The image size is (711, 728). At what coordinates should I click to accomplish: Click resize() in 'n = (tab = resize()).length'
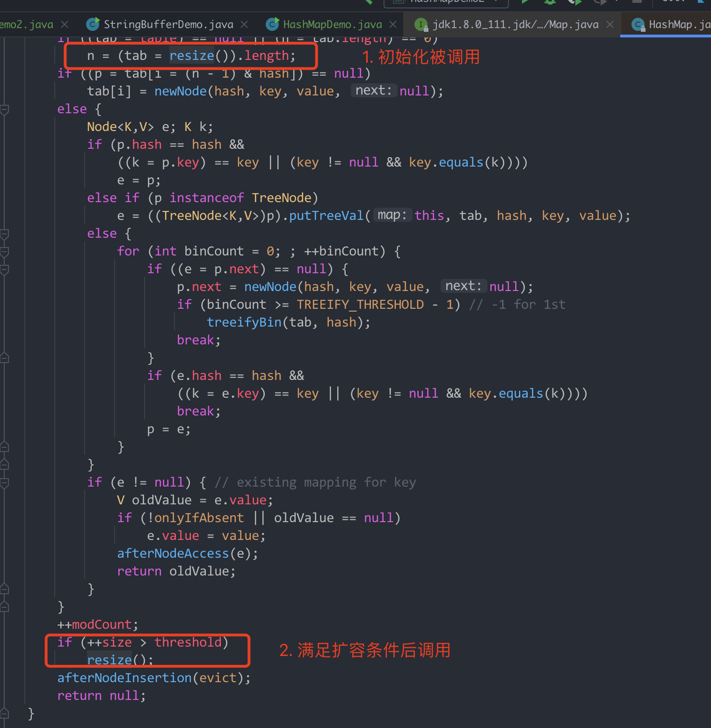pyautogui.click(x=191, y=56)
